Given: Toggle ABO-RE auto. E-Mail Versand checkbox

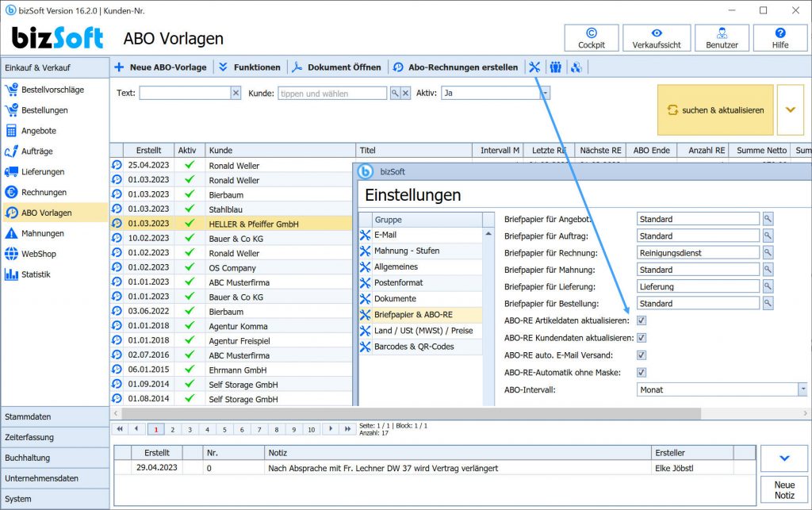Looking at the screenshot, I should (641, 355).
